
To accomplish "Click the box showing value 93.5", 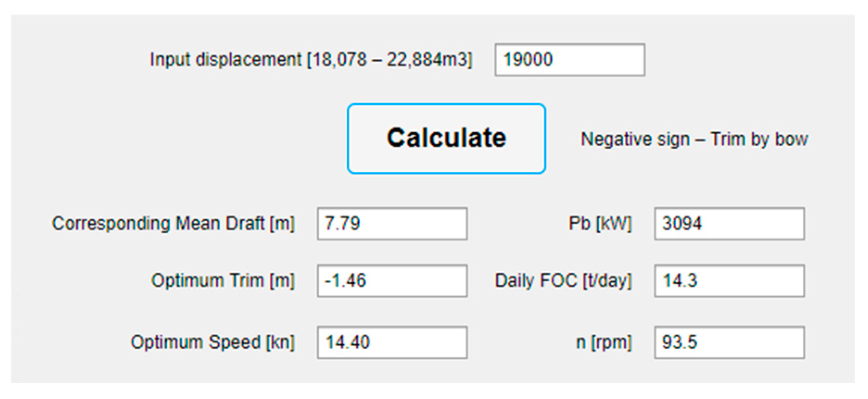I will [729, 343].
